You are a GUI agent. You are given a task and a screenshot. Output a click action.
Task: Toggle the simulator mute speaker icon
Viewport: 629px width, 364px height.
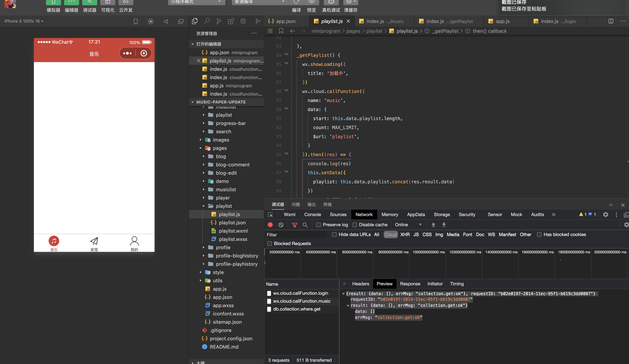click(166, 21)
